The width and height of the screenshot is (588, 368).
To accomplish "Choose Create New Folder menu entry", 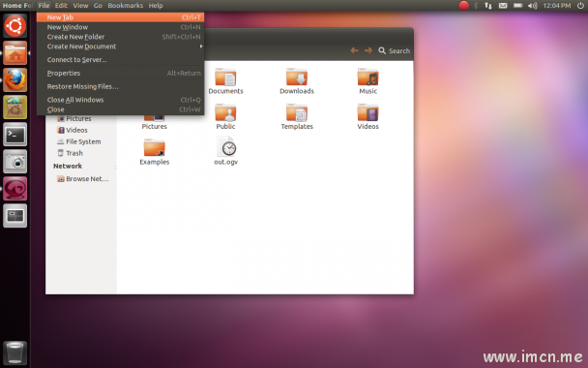I will point(120,37).
